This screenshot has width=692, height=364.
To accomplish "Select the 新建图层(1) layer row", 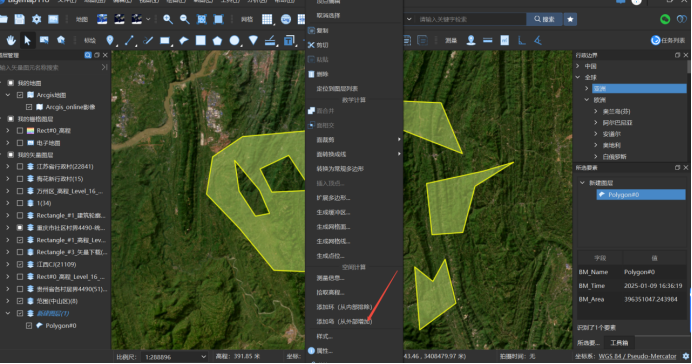I will tap(53, 313).
